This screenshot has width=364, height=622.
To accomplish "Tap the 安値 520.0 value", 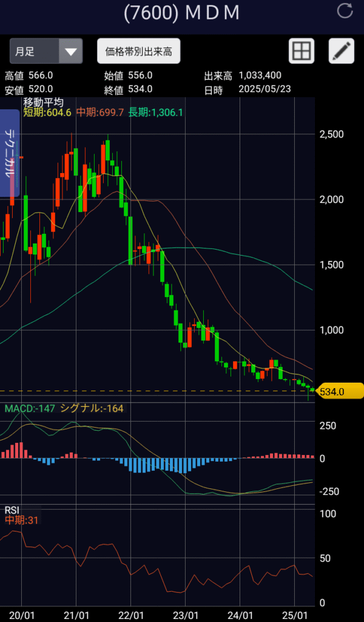I will 39,89.
